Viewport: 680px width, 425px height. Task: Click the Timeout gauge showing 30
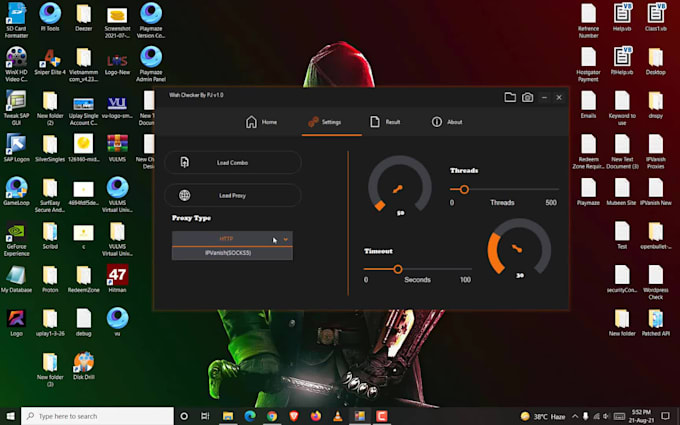519,248
